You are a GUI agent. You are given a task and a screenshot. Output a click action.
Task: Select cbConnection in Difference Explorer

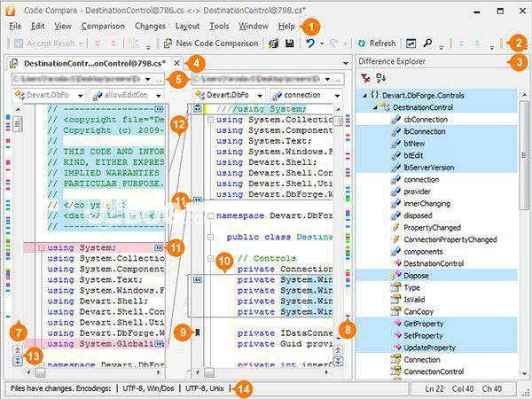pyautogui.click(x=426, y=120)
